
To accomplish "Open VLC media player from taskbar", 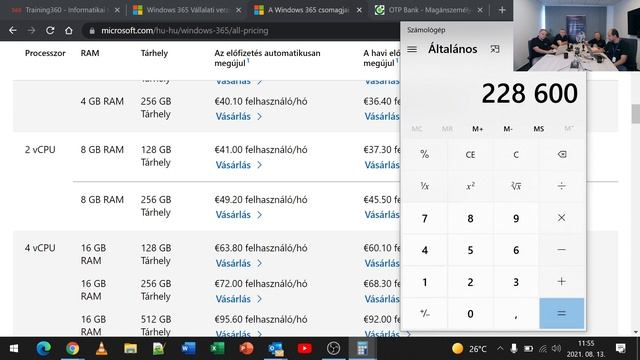I will [x=101, y=349].
